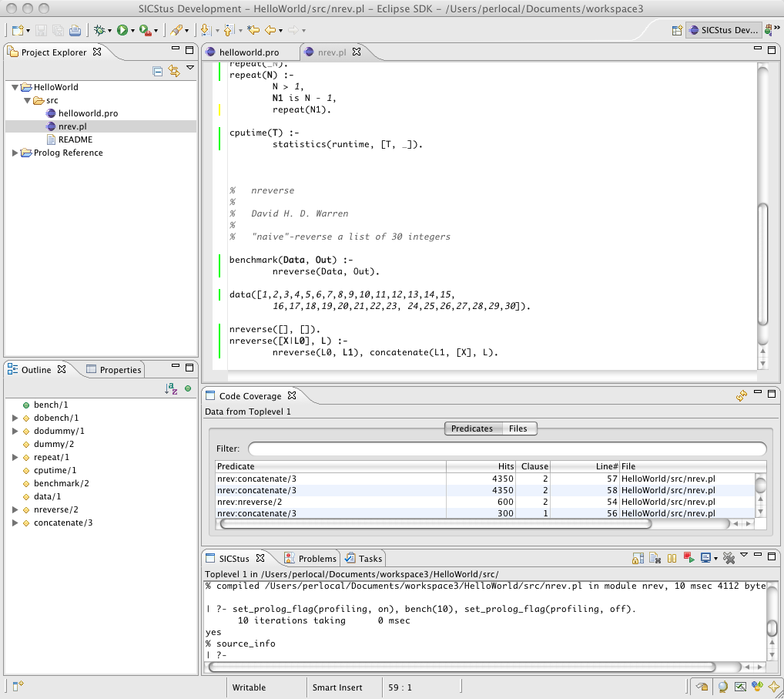Expand nreverse/2 in the Outline
Screen dimensions: 784x699
[15, 509]
